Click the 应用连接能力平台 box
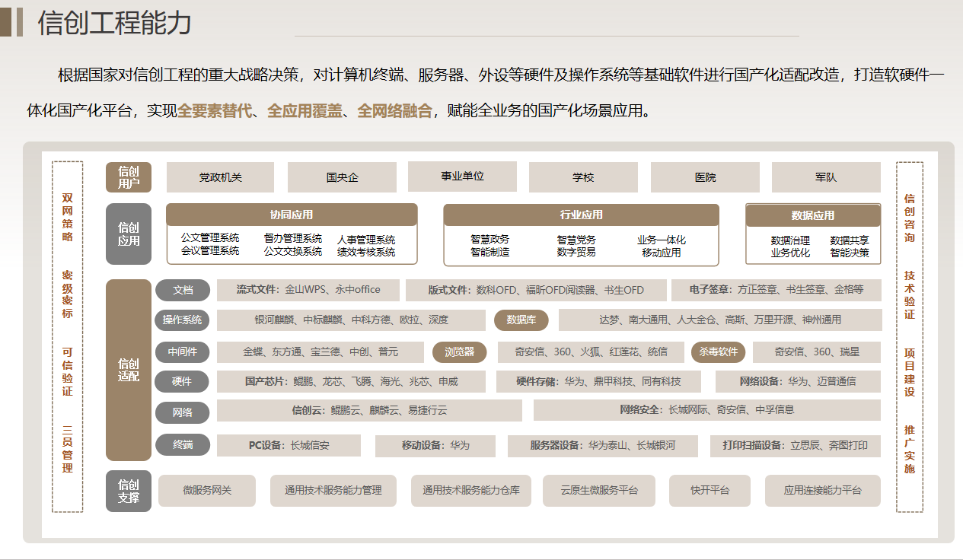The height and width of the screenshot is (560, 963). [x=822, y=491]
